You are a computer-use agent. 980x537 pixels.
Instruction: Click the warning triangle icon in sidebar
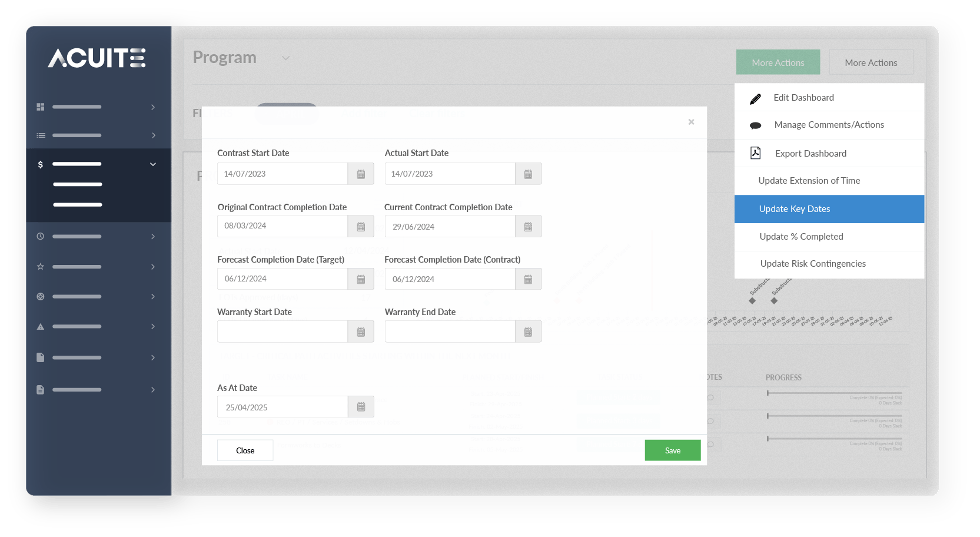pyautogui.click(x=41, y=327)
